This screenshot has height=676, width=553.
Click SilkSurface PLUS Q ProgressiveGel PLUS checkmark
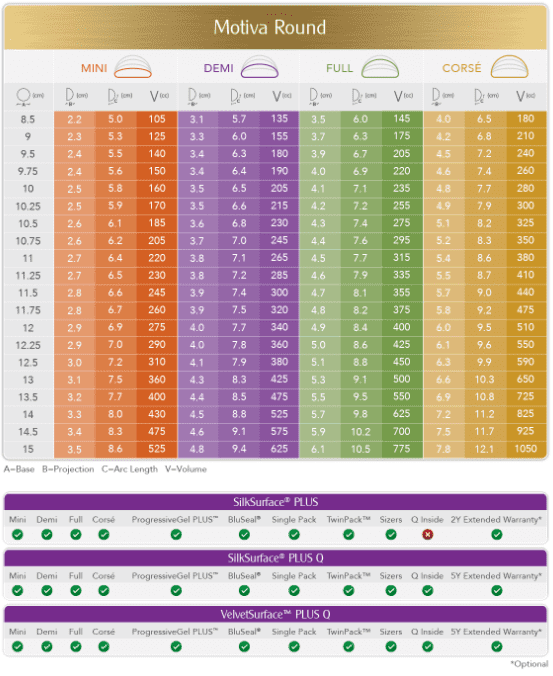tap(176, 591)
